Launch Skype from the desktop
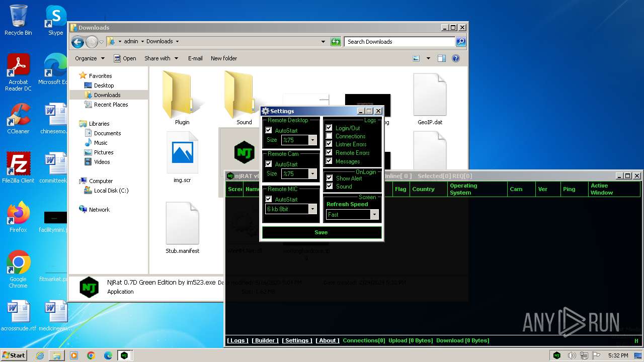The width and height of the screenshot is (644, 362). [55, 20]
